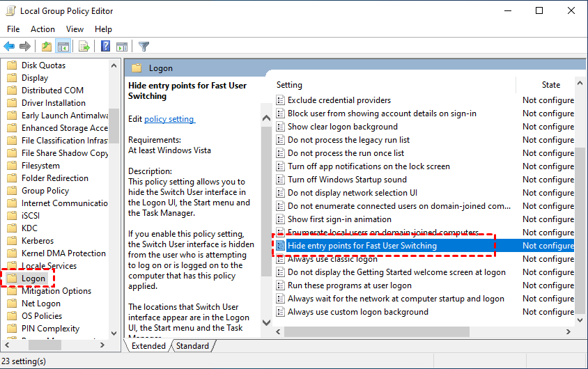Select Folder Redirection tree folder
The height and width of the screenshot is (369, 588).
click(55, 178)
